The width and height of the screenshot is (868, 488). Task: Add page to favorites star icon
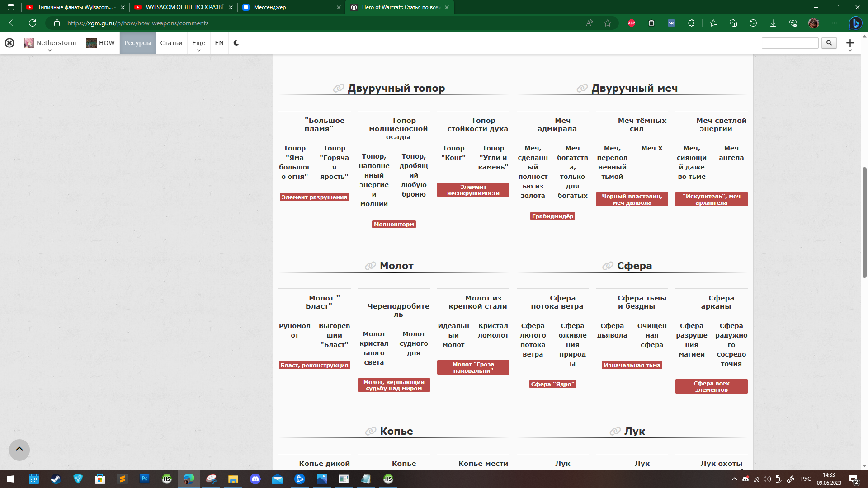pyautogui.click(x=608, y=23)
